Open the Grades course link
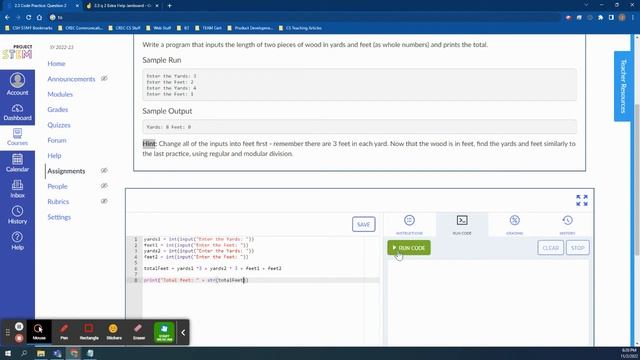This screenshot has height=360, width=640. pos(58,109)
